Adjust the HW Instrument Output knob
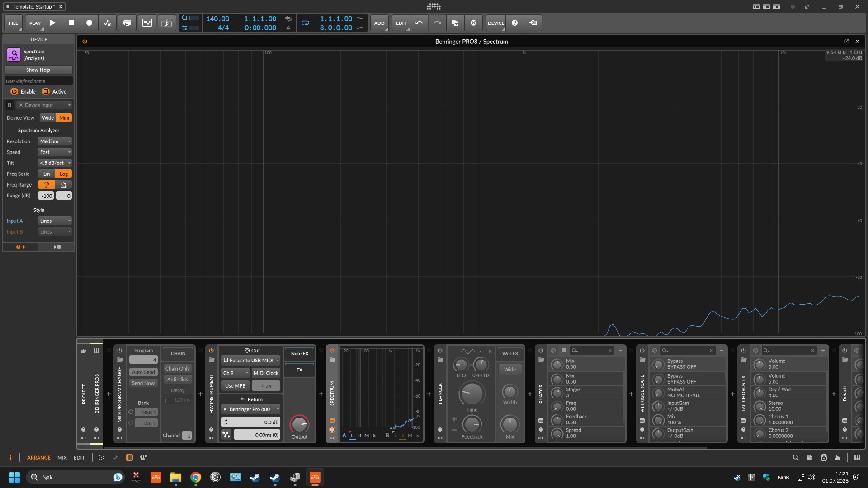868x488 pixels. click(x=299, y=424)
